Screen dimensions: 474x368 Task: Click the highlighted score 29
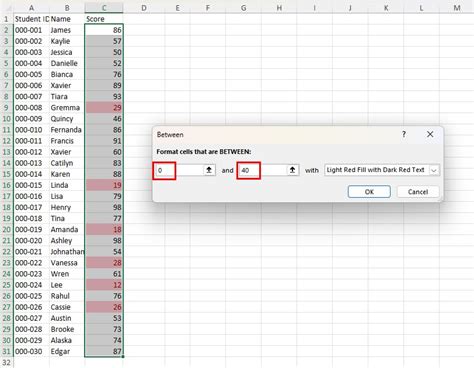click(x=104, y=107)
